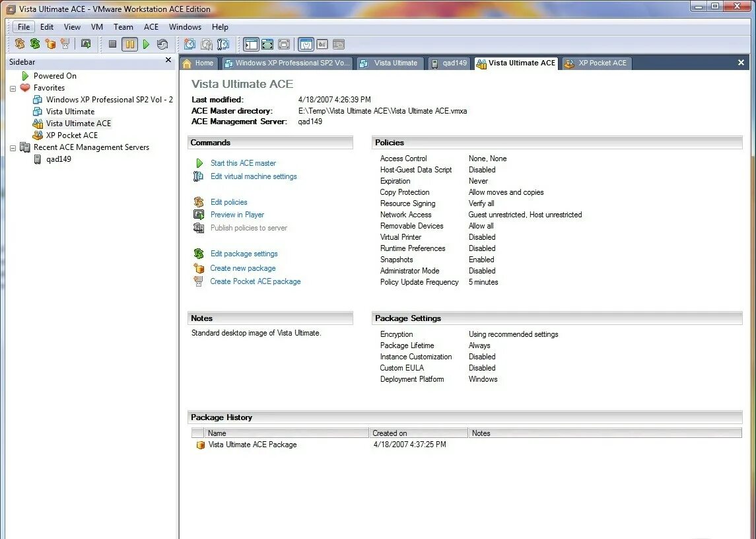Click the wrench icon beside Edit virtual machine settings

click(x=198, y=176)
